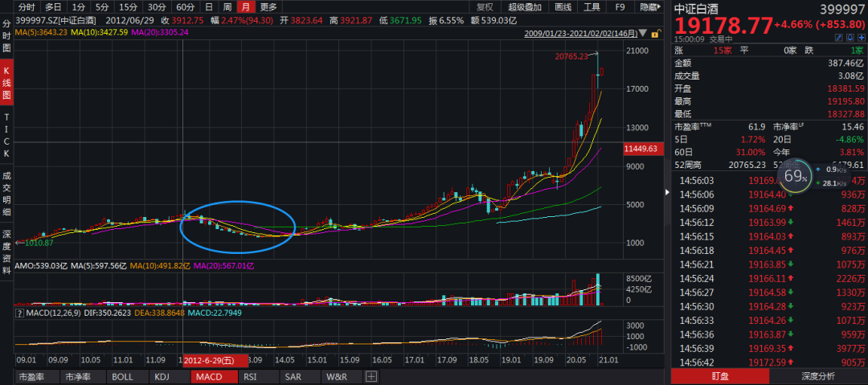This screenshot has width=868, height=385.
Task: Collapse the right panel with the arrow handle
Action: 665,192
